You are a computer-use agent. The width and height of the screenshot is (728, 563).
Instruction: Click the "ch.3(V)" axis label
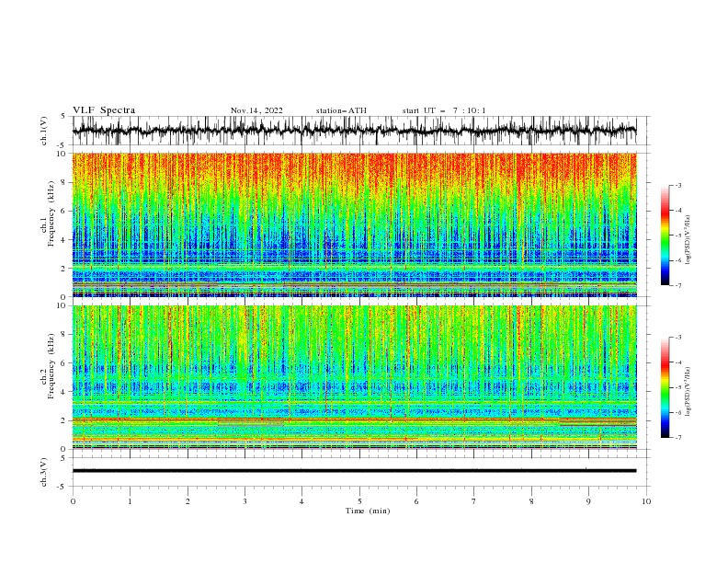pos(44,472)
